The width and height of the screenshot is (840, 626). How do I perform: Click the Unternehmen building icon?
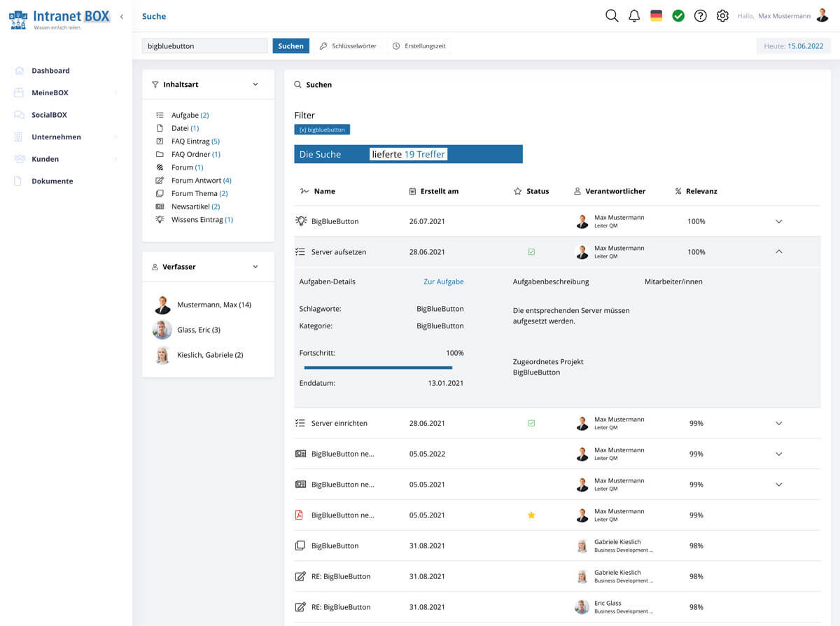[19, 137]
